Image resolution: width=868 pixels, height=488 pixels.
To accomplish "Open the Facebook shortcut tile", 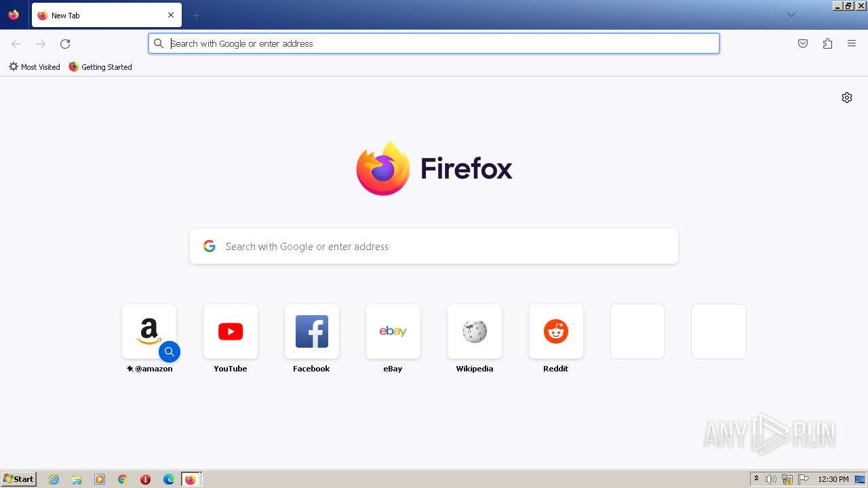I will pos(312,331).
